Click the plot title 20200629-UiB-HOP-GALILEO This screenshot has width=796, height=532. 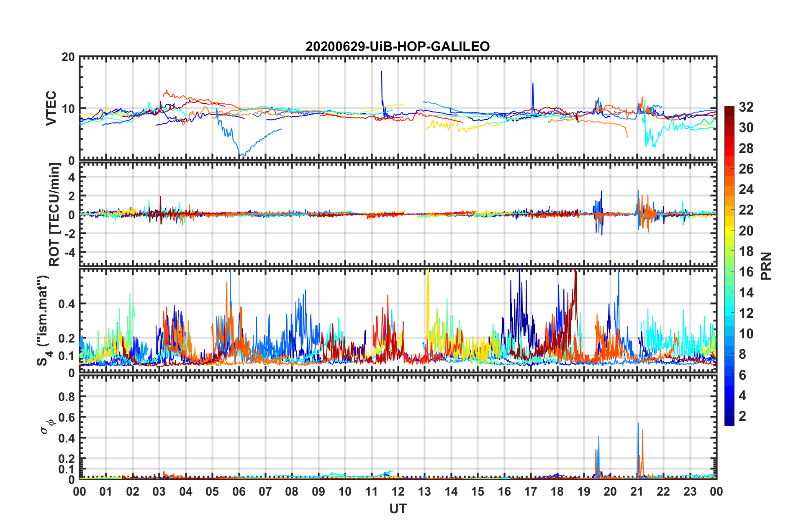click(x=397, y=46)
